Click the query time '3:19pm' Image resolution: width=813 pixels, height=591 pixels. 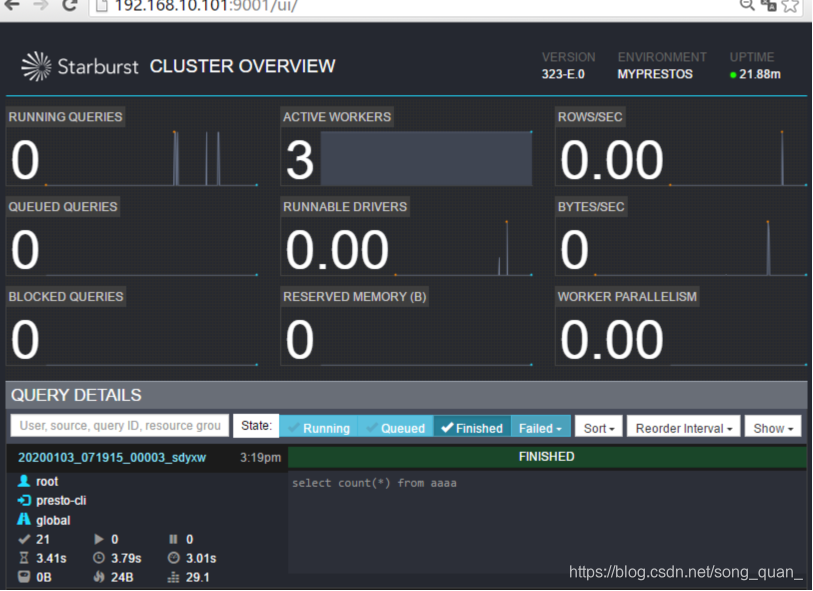point(260,457)
